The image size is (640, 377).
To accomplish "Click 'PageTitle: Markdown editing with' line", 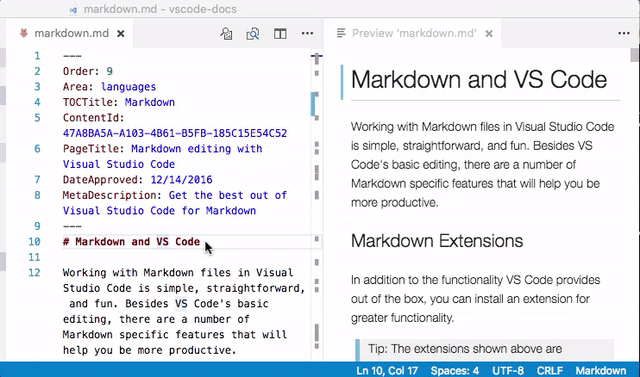I will point(162,149).
